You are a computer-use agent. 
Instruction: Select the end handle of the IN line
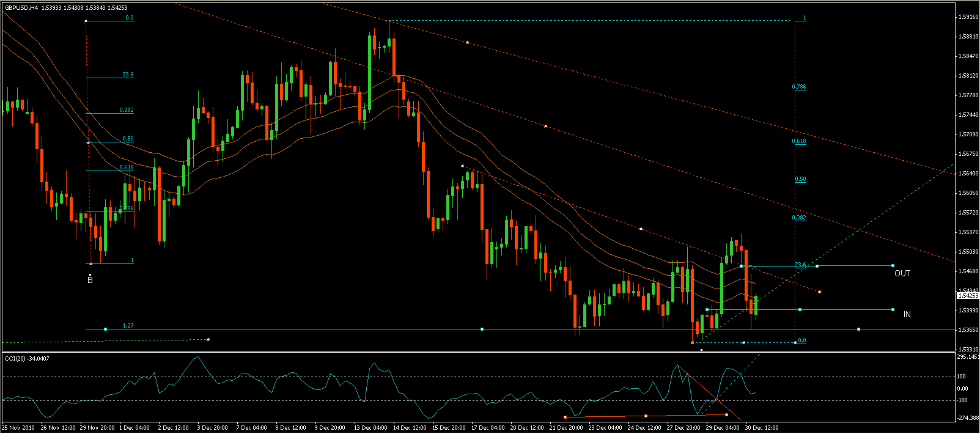point(893,309)
